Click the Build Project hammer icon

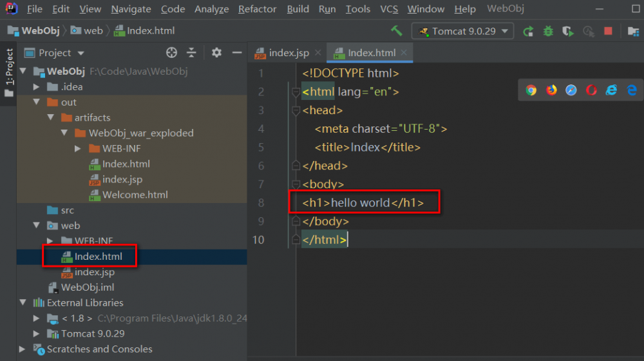(396, 31)
